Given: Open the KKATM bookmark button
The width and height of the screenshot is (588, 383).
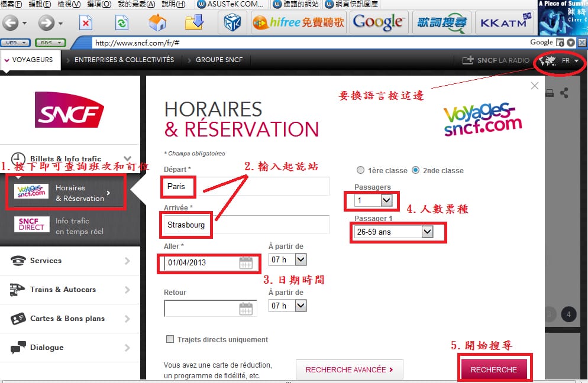Looking at the screenshot, I should (506, 23).
